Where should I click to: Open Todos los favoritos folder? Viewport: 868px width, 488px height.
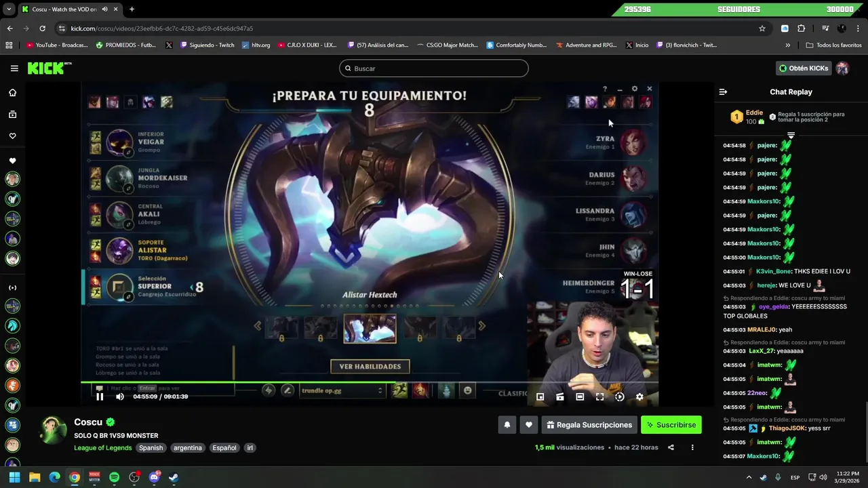pos(833,45)
